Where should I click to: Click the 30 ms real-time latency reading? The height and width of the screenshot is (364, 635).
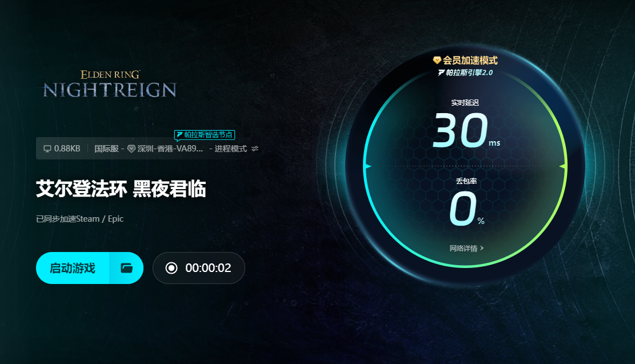466,130
